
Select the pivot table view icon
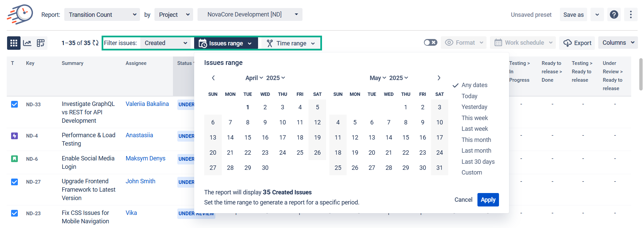click(x=41, y=43)
